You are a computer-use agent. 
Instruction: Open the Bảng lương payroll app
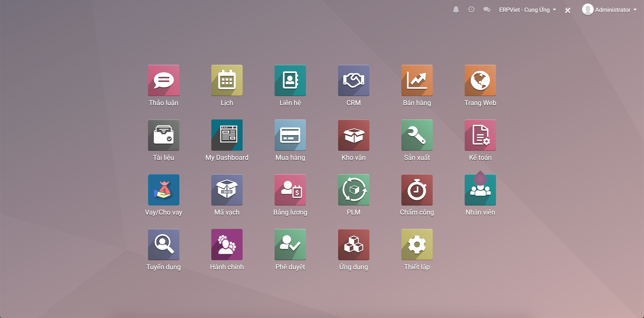[x=290, y=190]
